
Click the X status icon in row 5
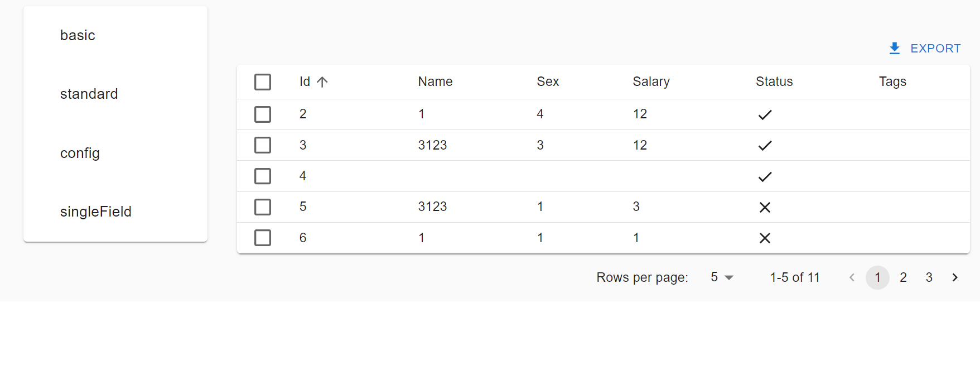click(765, 207)
